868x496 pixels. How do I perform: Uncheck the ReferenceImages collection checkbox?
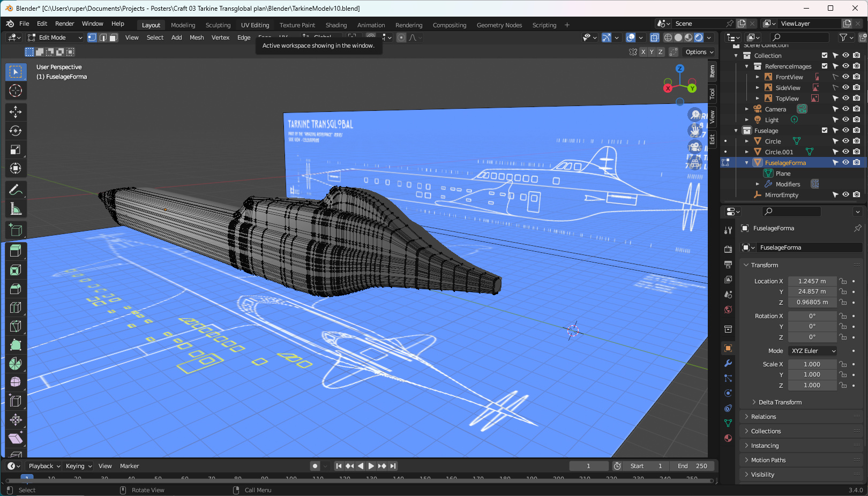click(825, 66)
